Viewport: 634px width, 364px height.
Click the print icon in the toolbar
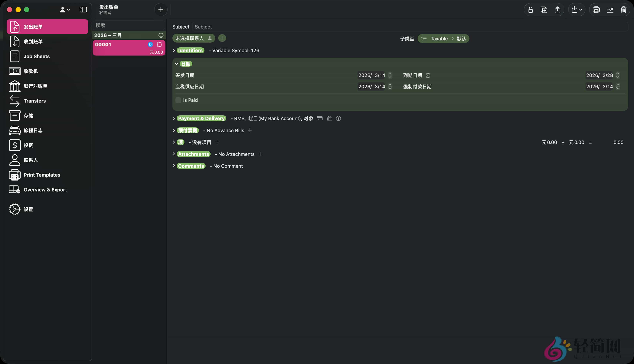[596, 10]
